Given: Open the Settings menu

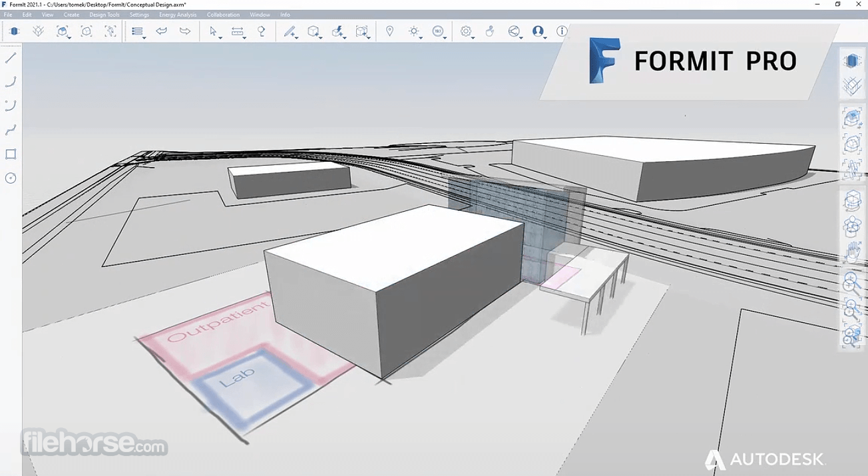Looking at the screenshot, I should pos(139,15).
